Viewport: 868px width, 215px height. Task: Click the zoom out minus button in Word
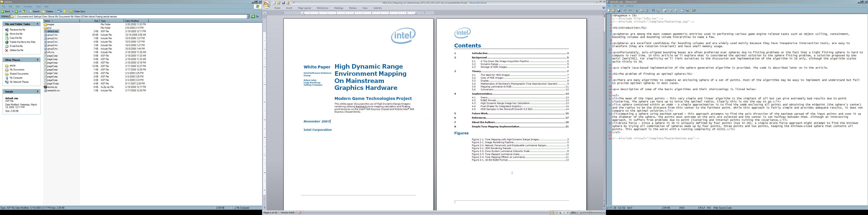click(579, 213)
